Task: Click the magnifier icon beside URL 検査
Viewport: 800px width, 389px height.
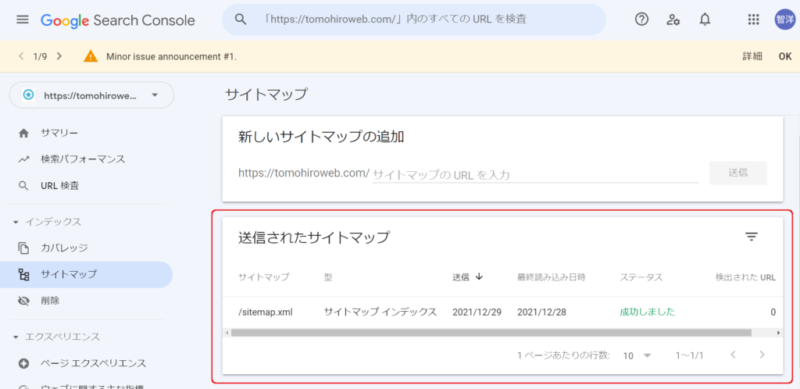Action: point(23,186)
